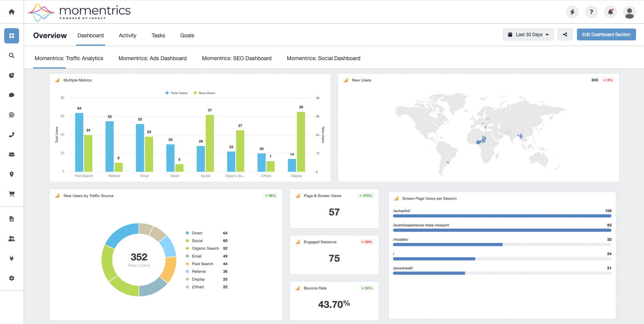The height and width of the screenshot is (324, 644).
Task: Open the lightning bolt quick actions icon
Action: click(x=572, y=12)
